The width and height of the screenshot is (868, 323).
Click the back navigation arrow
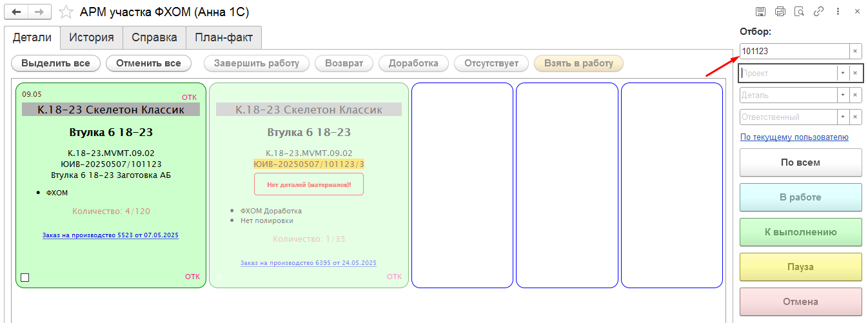tap(16, 12)
